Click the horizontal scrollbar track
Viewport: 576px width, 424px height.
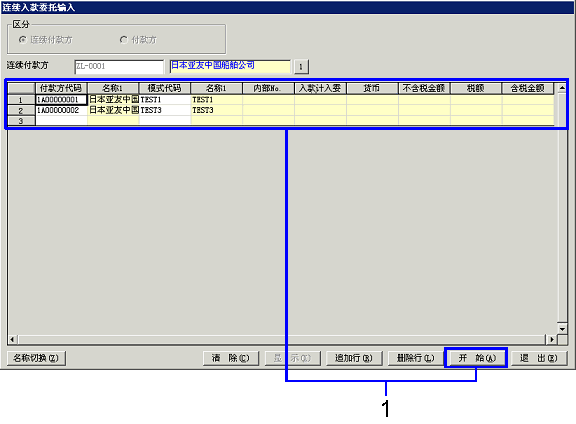pyautogui.click(x=282, y=339)
